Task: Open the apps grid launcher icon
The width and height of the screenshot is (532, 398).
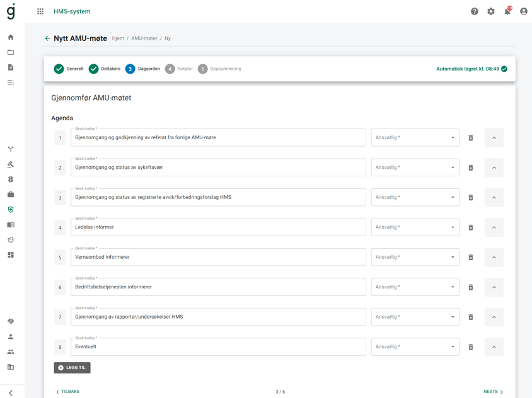Action: 40,11
